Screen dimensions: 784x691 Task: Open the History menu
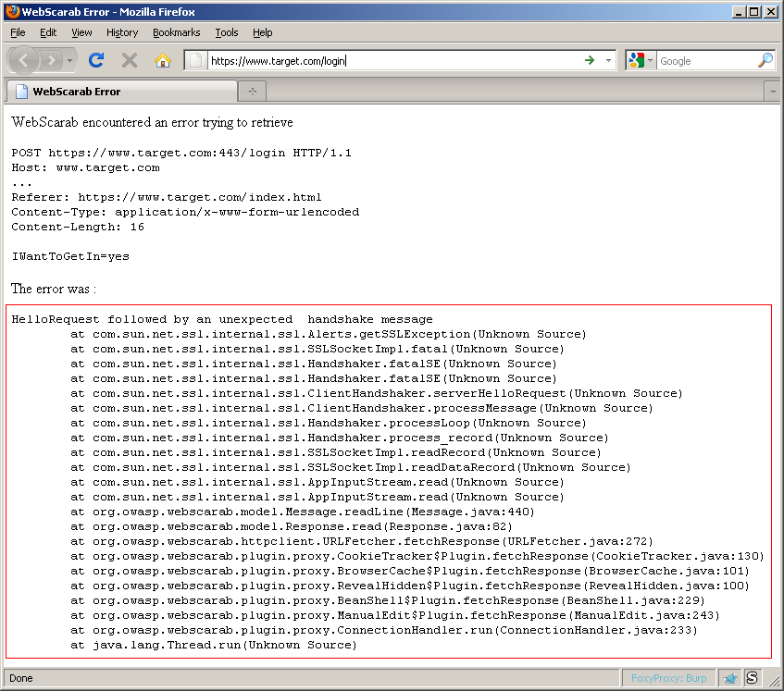[x=122, y=32]
